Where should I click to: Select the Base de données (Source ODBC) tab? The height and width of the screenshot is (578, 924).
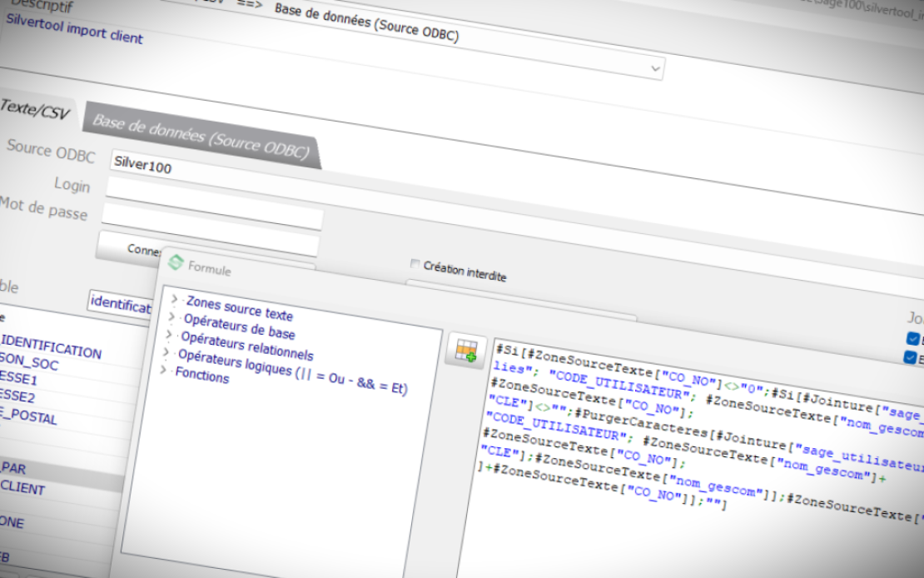pyautogui.click(x=200, y=136)
